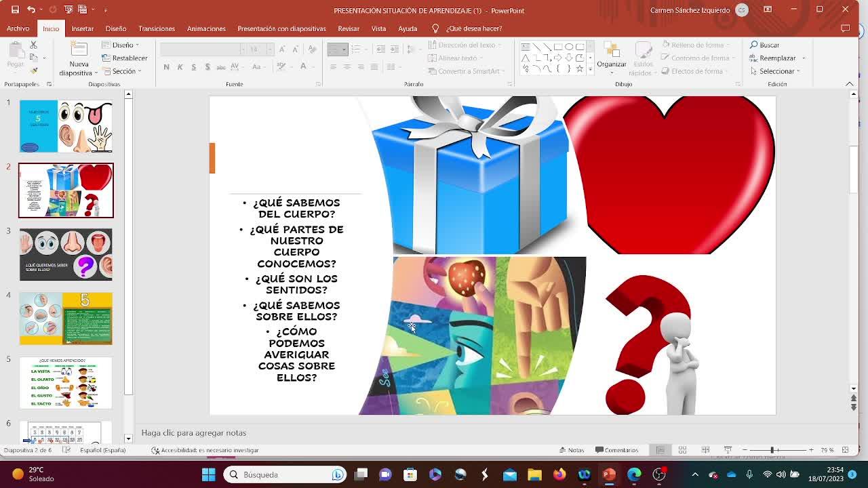Open Slide Sorter view from status bar

682,450
